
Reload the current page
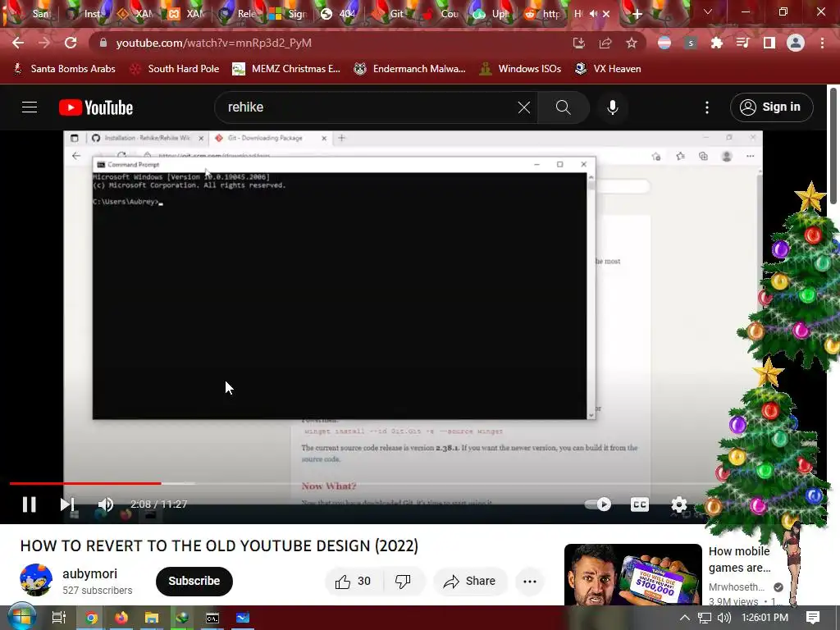pyautogui.click(x=71, y=43)
